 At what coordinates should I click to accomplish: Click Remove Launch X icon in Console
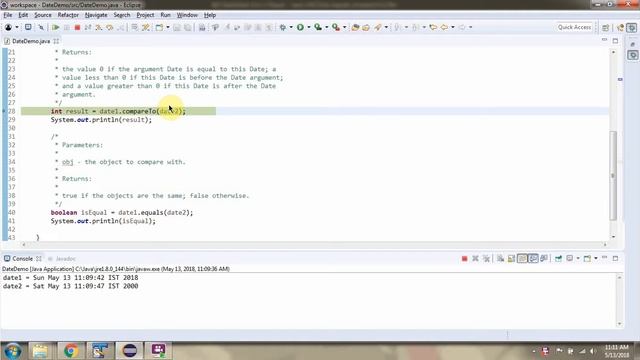[x=475, y=258]
